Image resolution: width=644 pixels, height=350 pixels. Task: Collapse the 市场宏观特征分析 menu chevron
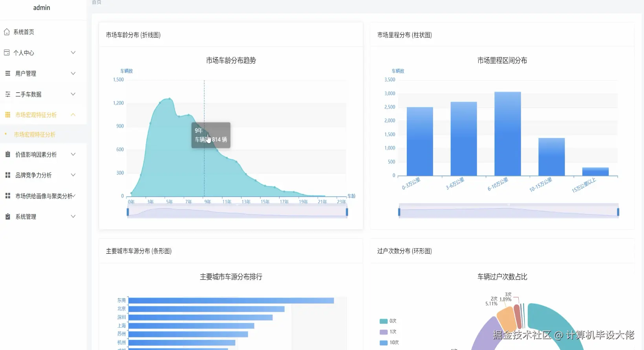73,115
